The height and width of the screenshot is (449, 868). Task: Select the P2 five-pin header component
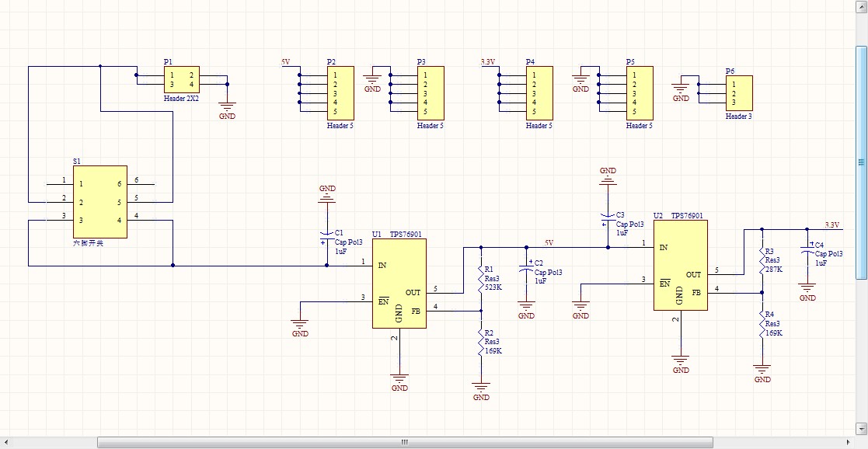340,93
